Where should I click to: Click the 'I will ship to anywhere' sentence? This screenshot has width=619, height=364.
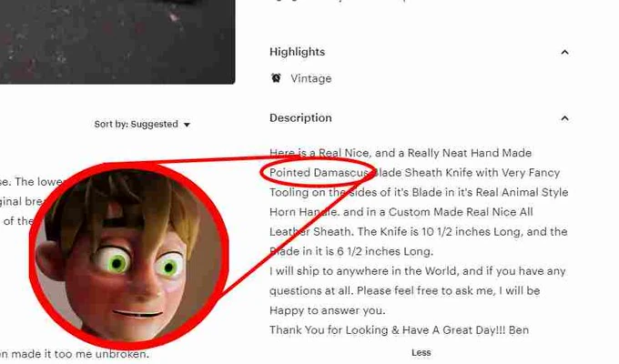(x=418, y=271)
